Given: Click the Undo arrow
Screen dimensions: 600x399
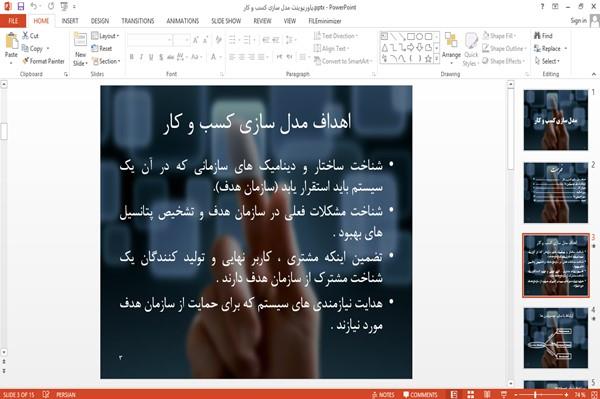Looking at the screenshot, I should pyautogui.click(x=34, y=7).
